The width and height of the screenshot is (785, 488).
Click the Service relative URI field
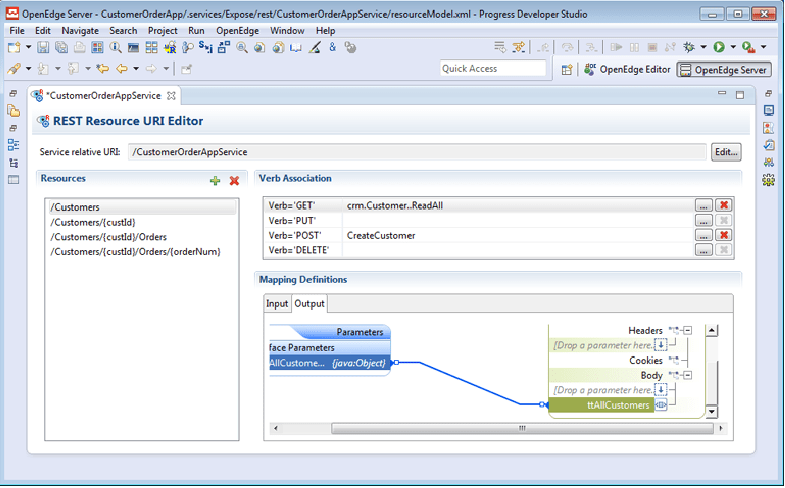click(x=417, y=152)
